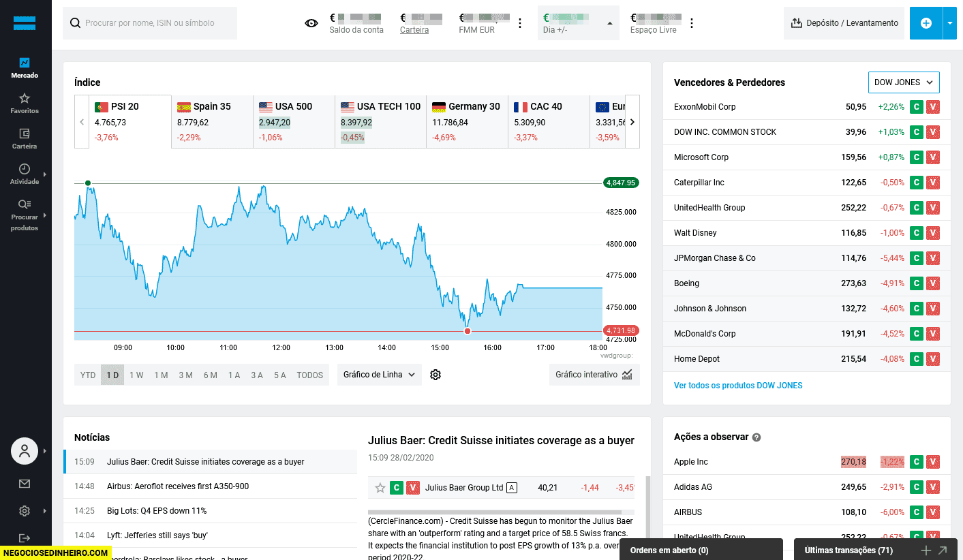Expand Últimas transações arrow icon
Image resolution: width=963 pixels, height=560 pixels.
[943, 550]
